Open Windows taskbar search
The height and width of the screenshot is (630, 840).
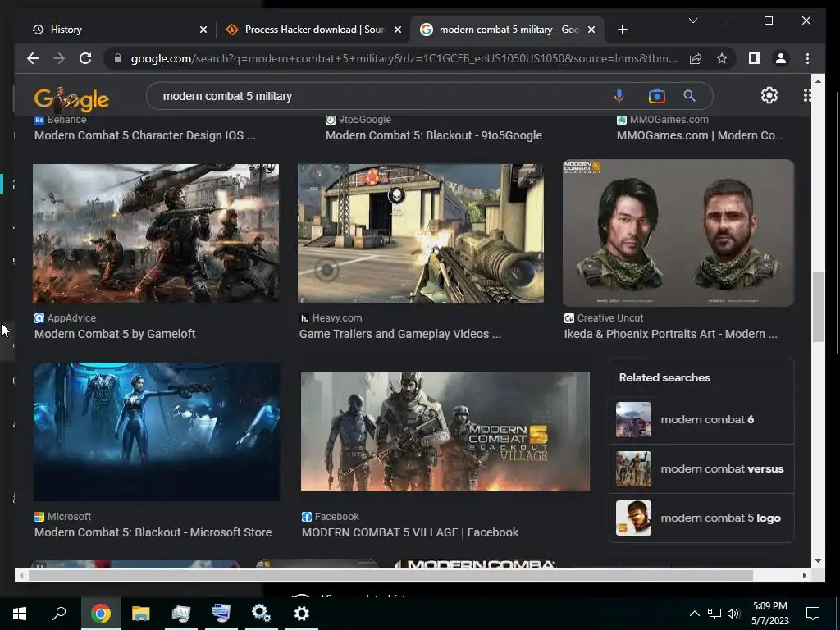tap(59, 613)
